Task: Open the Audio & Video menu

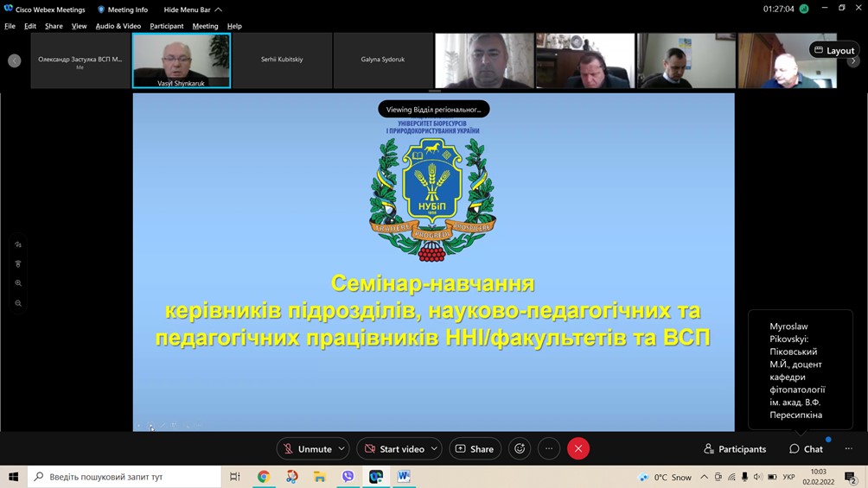Action: point(118,26)
